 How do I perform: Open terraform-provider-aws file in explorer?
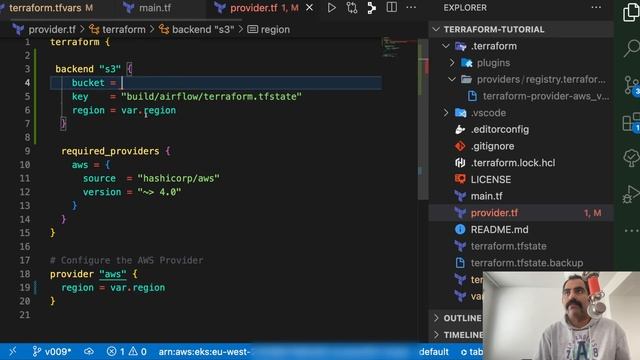click(x=545, y=96)
